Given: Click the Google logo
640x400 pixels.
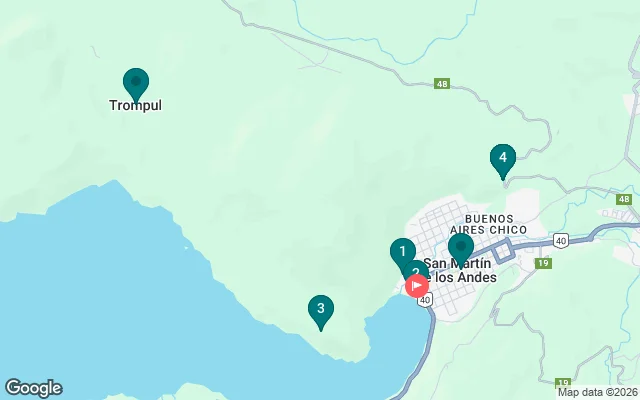Looking at the screenshot, I should point(33,388).
